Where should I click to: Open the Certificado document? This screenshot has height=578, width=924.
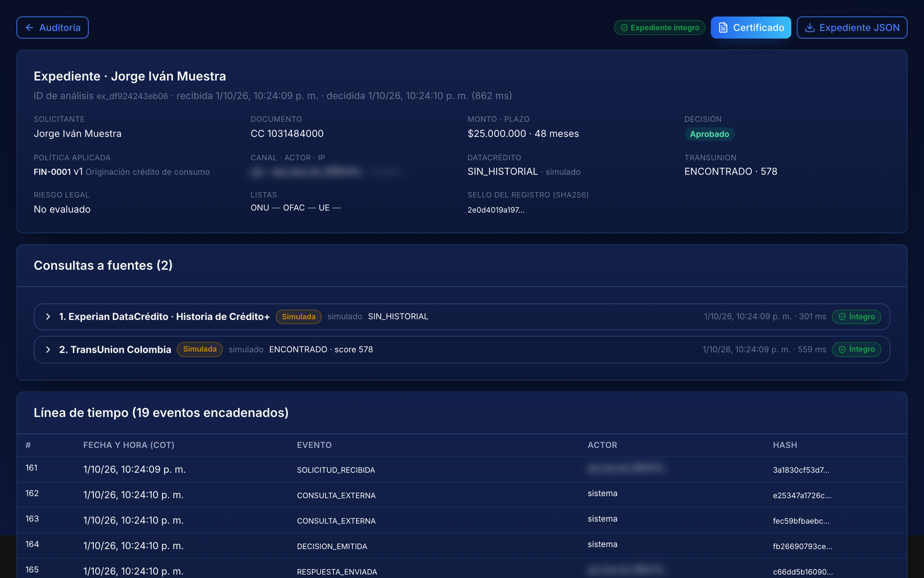pyautogui.click(x=751, y=28)
